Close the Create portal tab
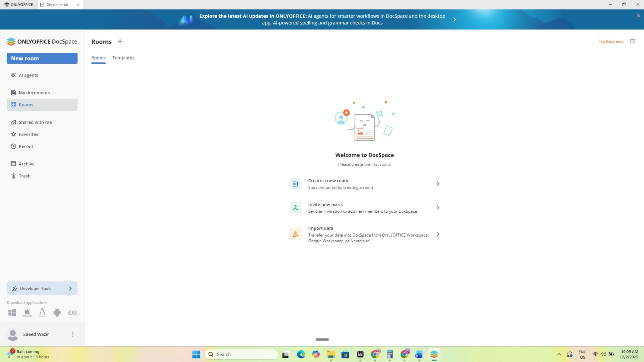 78,5
